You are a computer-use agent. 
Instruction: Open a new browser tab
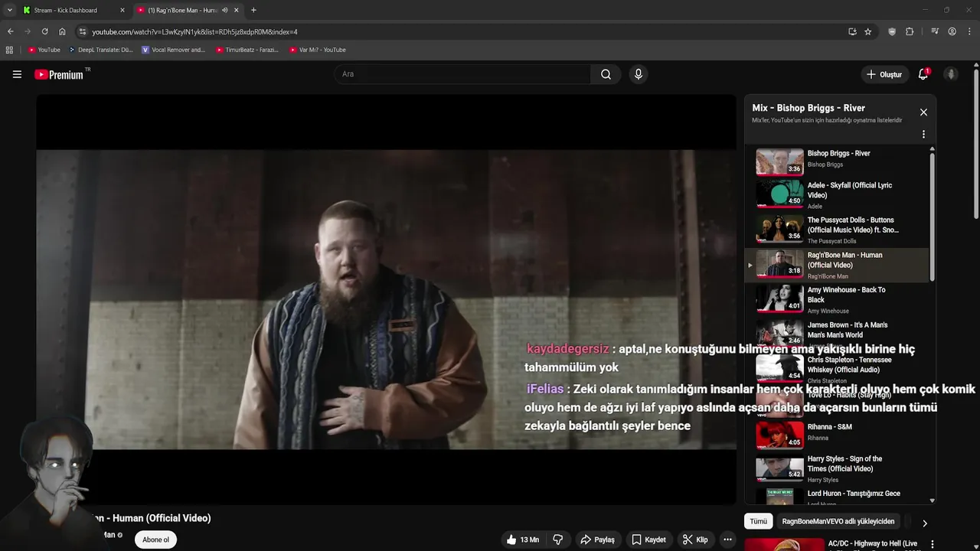(x=253, y=10)
